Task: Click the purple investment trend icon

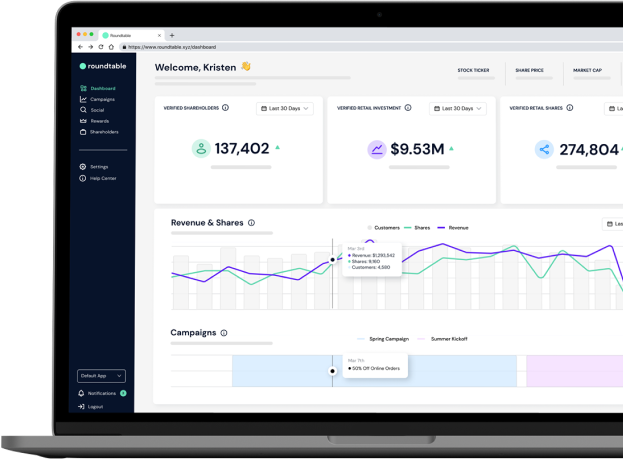Action: pyautogui.click(x=377, y=149)
